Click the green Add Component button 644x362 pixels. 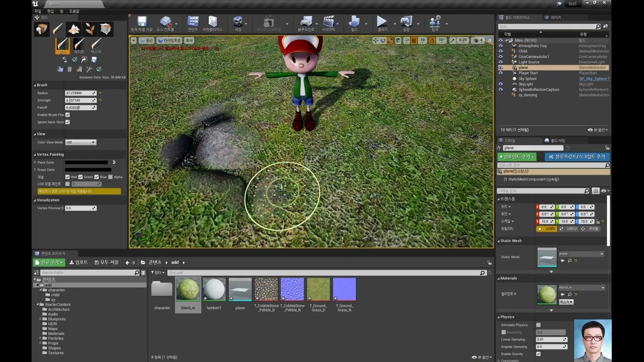517,157
